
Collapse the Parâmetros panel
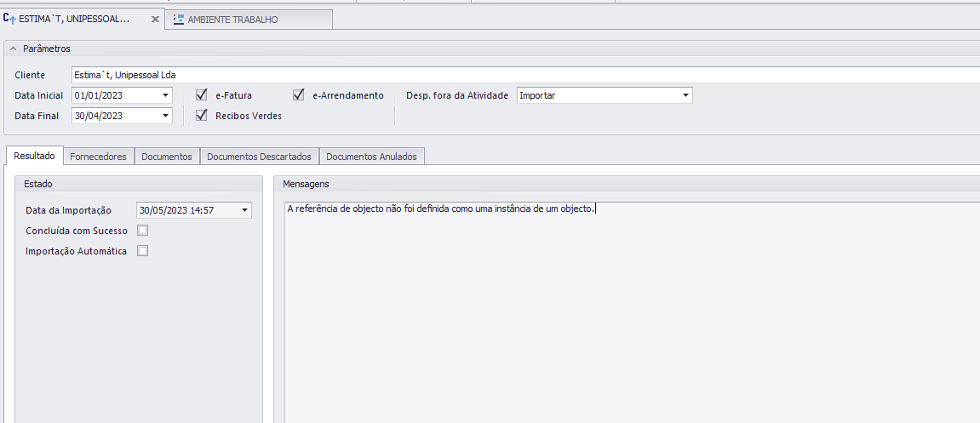pos(14,49)
